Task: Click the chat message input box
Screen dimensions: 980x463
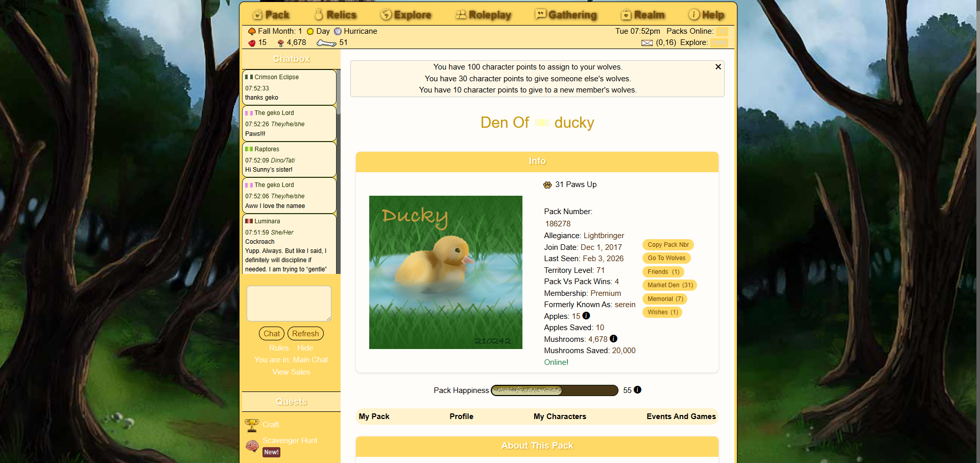Action: (x=289, y=303)
